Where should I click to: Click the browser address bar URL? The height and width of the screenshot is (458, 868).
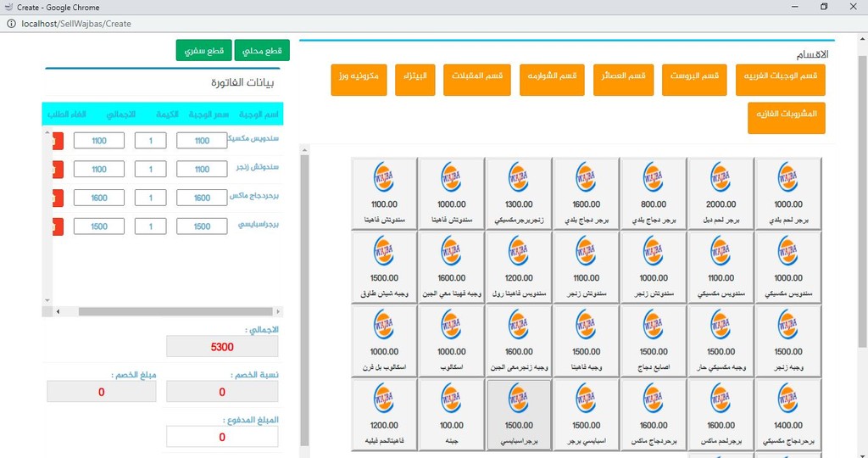point(76,24)
